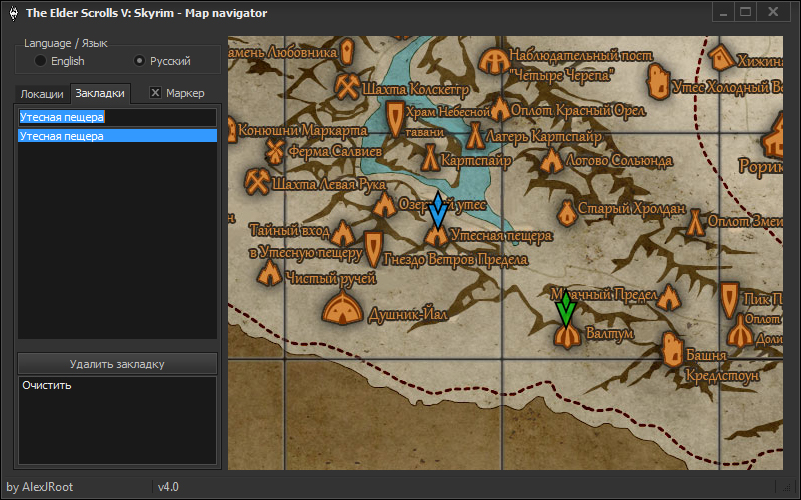Click the Тайный вход cave icon
Viewport: 801px width, 500px height.
(x=342, y=233)
